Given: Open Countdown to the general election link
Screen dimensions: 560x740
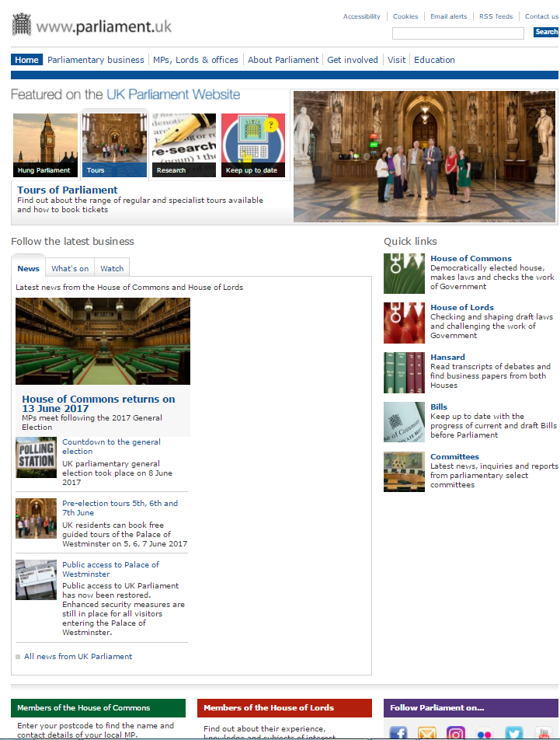Looking at the screenshot, I should pyautogui.click(x=111, y=446).
